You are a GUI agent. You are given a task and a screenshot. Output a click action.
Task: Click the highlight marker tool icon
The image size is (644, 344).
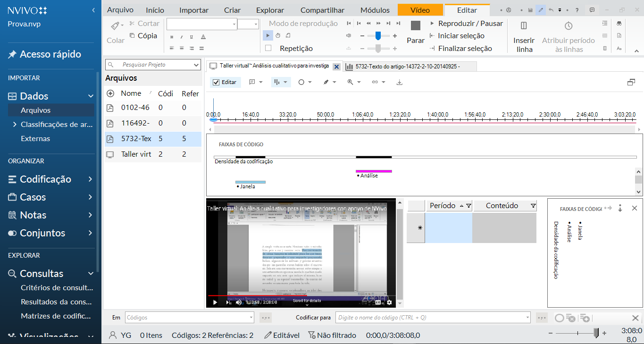coord(326,82)
